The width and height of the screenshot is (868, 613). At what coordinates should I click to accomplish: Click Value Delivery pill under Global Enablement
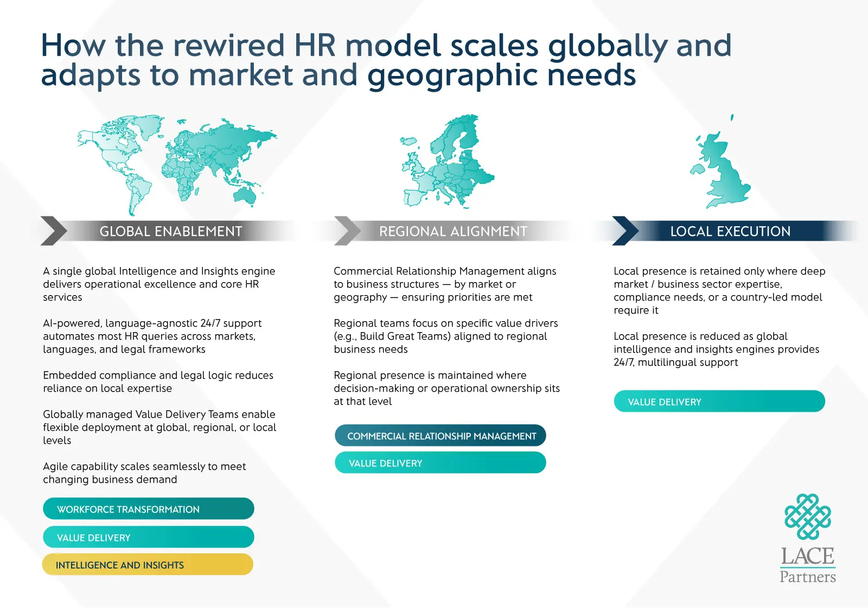[148, 537]
